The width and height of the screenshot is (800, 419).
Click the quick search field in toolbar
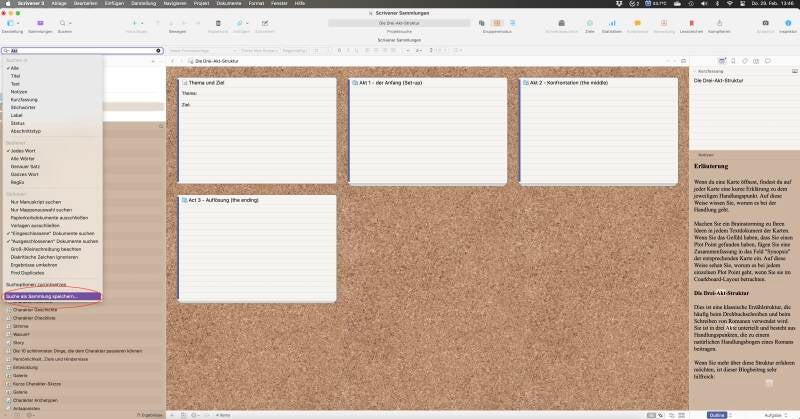point(399,23)
